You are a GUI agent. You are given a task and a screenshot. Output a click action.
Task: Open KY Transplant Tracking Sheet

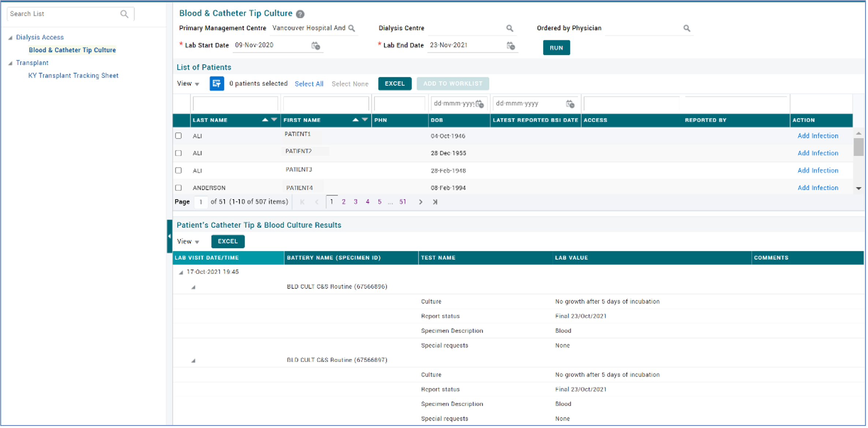[x=73, y=76]
